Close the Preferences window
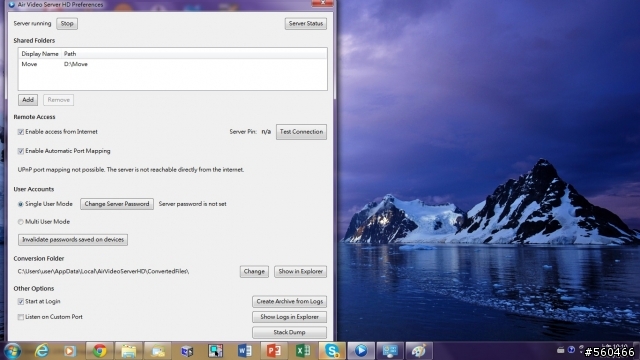 click(322, 3)
